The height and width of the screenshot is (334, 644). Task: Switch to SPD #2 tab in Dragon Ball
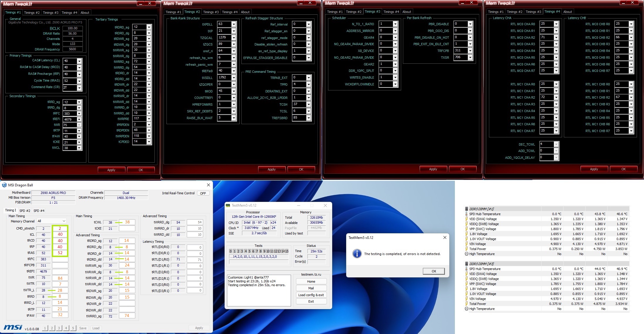25,211
